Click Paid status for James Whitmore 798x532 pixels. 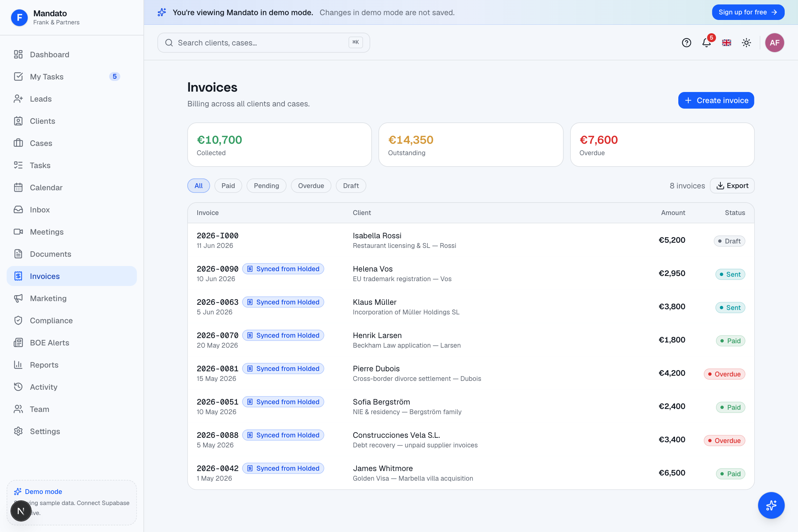(x=730, y=474)
